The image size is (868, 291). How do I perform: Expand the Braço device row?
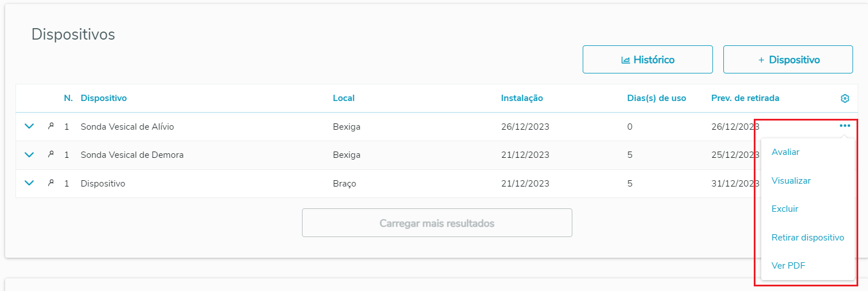[30, 183]
